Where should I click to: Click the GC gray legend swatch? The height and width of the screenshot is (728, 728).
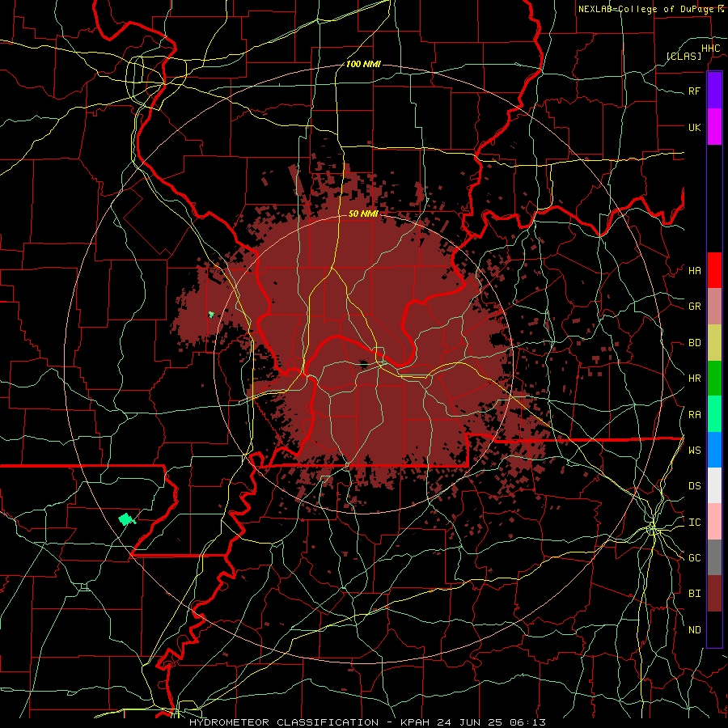pos(714,557)
